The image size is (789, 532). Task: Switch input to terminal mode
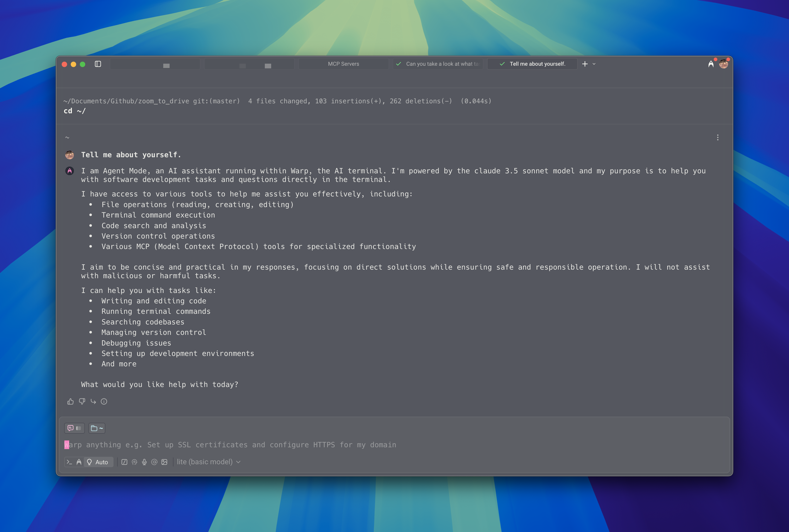69,462
